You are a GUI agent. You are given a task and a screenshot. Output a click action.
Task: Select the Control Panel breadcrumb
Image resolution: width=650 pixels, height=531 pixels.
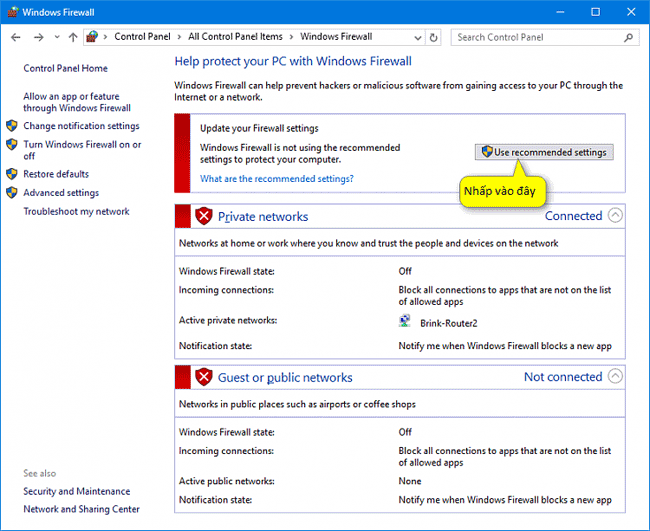pyautogui.click(x=142, y=36)
